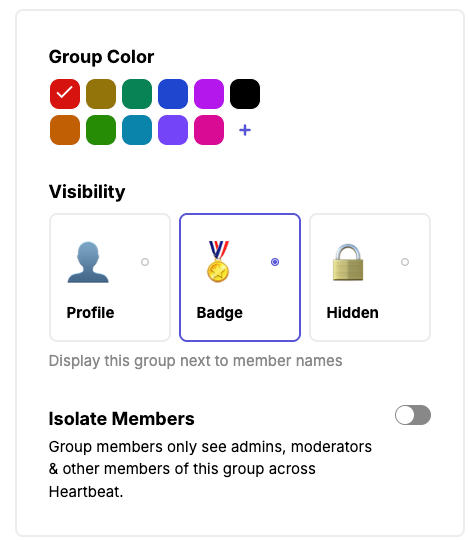
Task: Pick the royal blue color swatch
Action: tap(173, 94)
